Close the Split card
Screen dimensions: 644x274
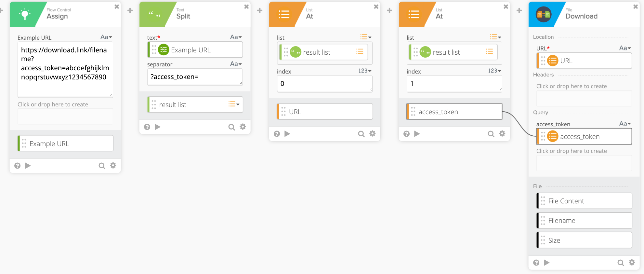(246, 7)
